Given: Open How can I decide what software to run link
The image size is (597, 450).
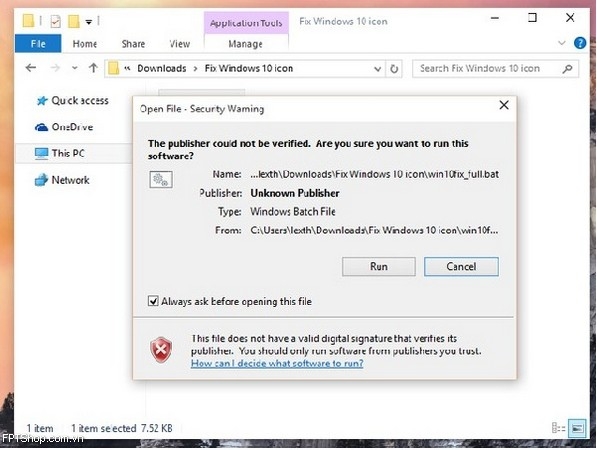Looking at the screenshot, I should [277, 363].
